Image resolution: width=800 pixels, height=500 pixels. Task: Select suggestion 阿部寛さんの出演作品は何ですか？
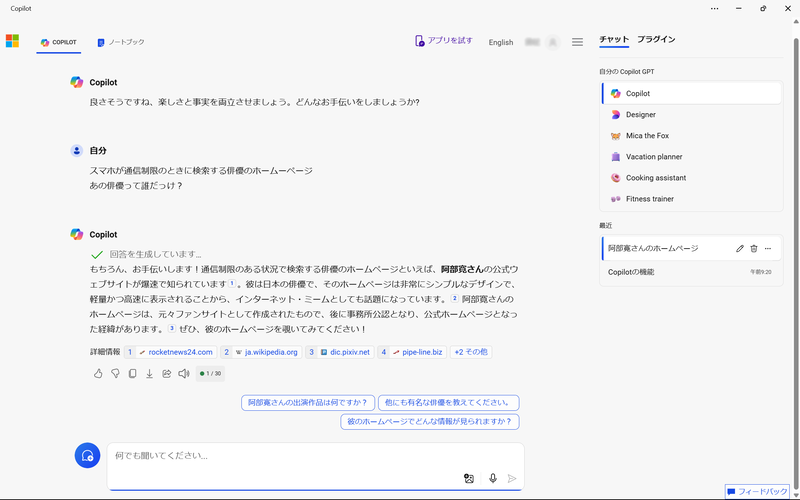[x=308, y=403]
